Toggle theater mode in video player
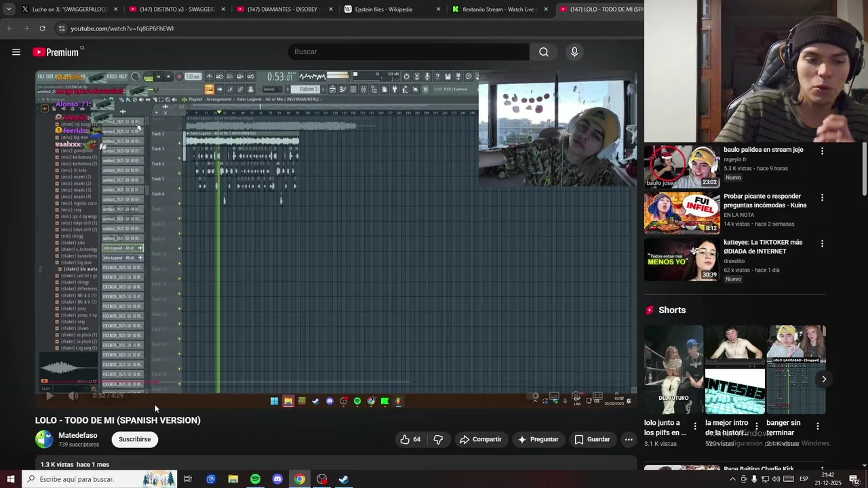 (597, 396)
